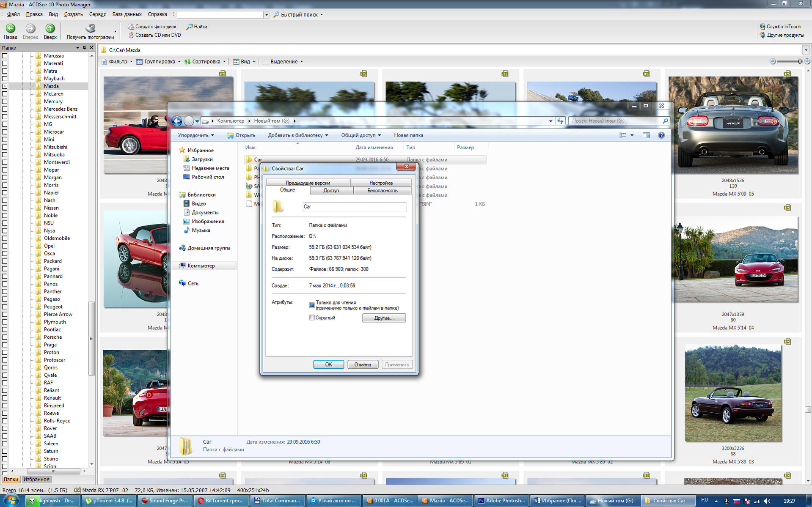Enable the Hidden attribute checkbox

[x=312, y=318]
